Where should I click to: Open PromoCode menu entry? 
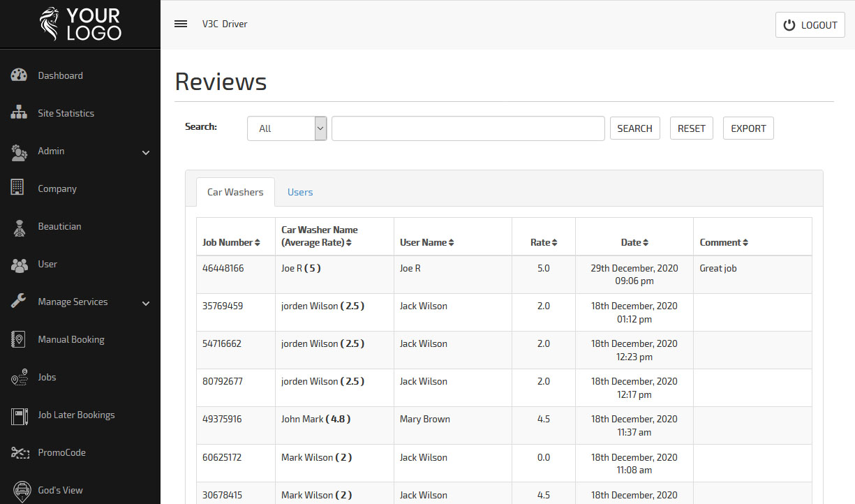(80, 452)
